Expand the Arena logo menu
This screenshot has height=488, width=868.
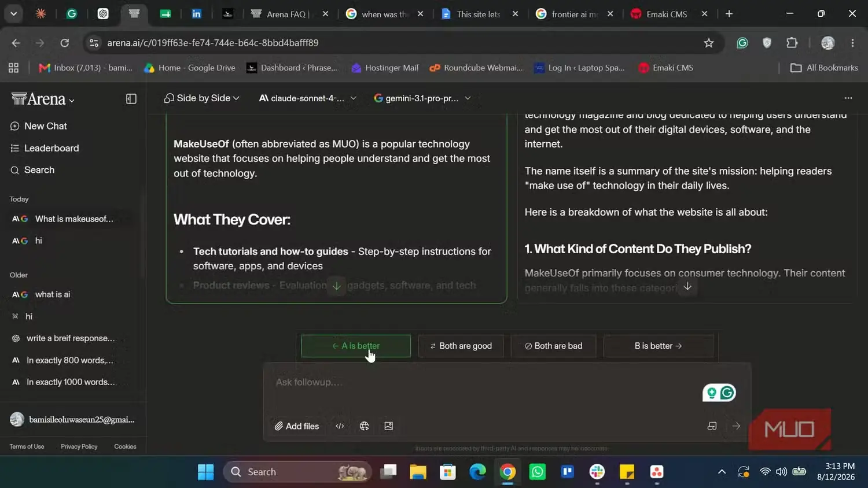tap(43, 99)
